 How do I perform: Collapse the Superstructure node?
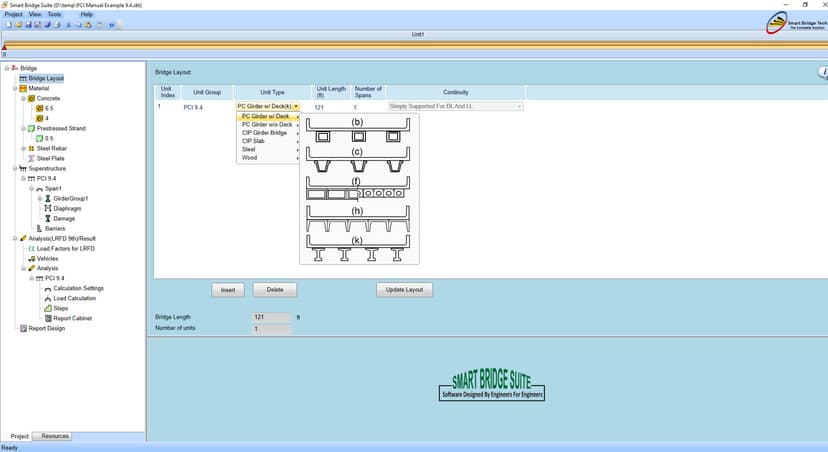pyautogui.click(x=15, y=168)
